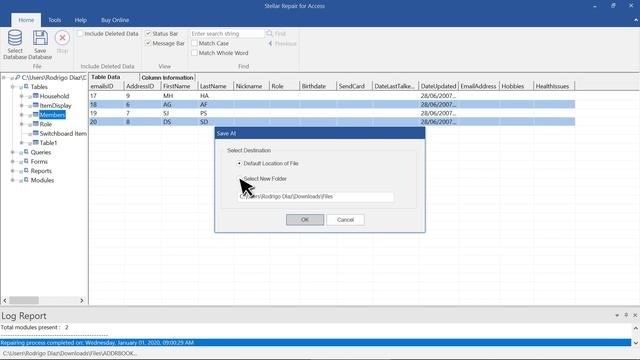
Task: Collapse the root database path node
Action: [x=4, y=77]
